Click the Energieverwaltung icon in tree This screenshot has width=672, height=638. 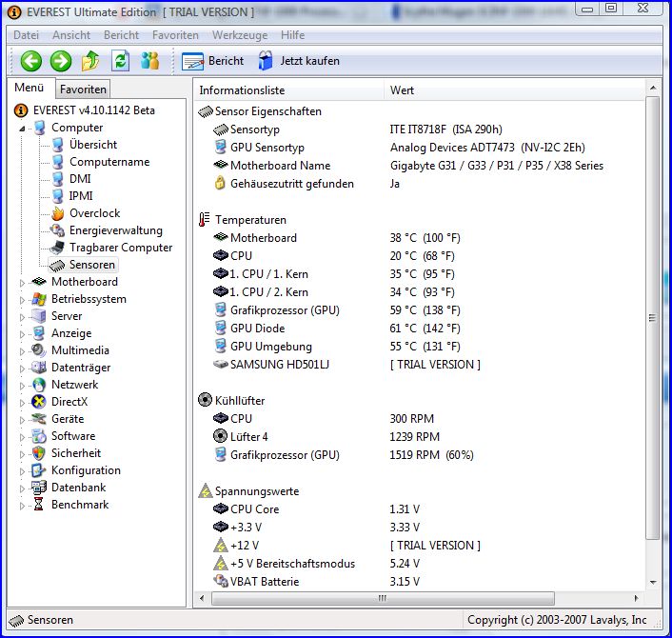click(x=57, y=230)
